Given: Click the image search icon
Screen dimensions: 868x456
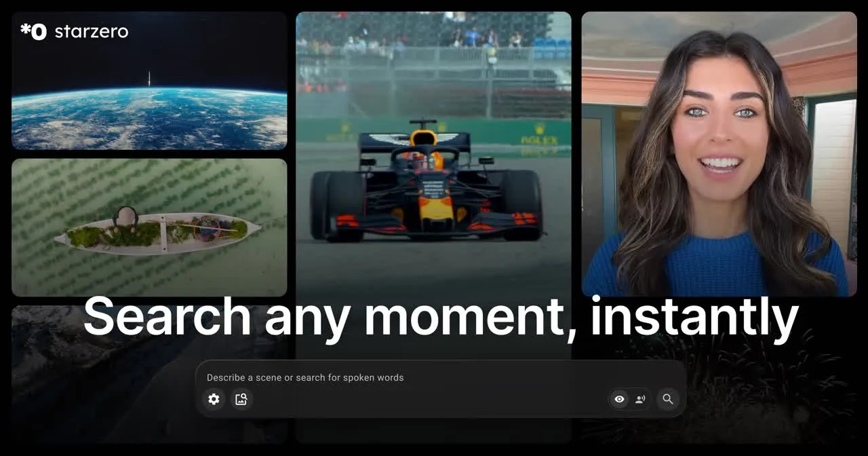Looking at the screenshot, I should pyautogui.click(x=241, y=399).
